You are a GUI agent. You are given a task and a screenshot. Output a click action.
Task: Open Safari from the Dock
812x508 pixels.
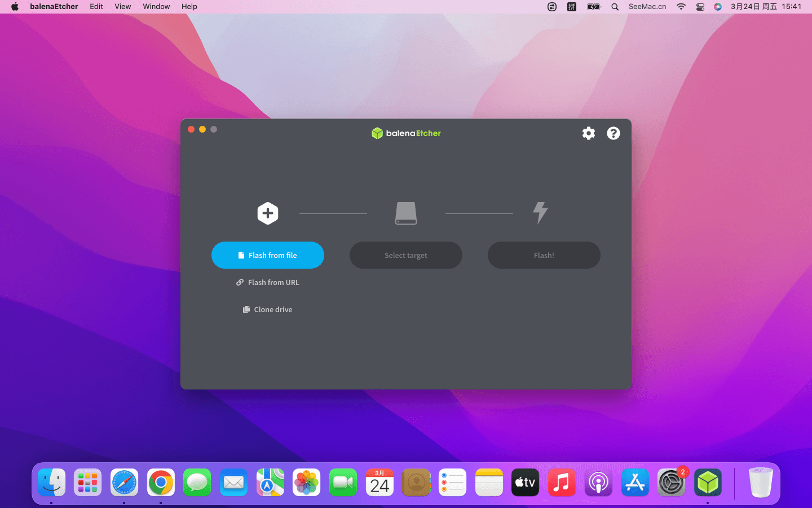pyautogui.click(x=124, y=483)
